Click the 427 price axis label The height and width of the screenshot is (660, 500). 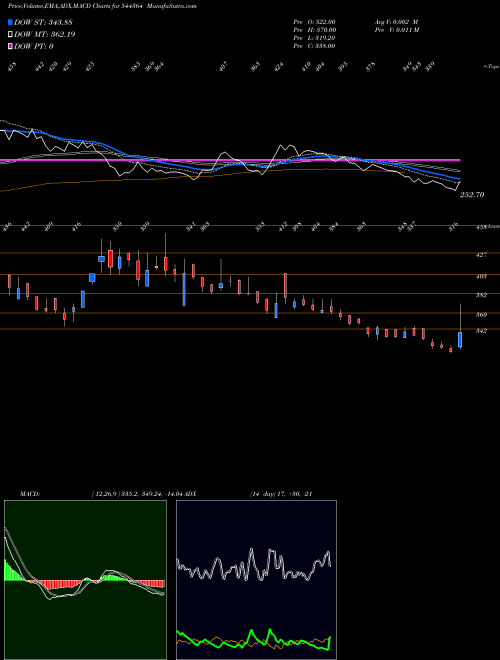(481, 255)
